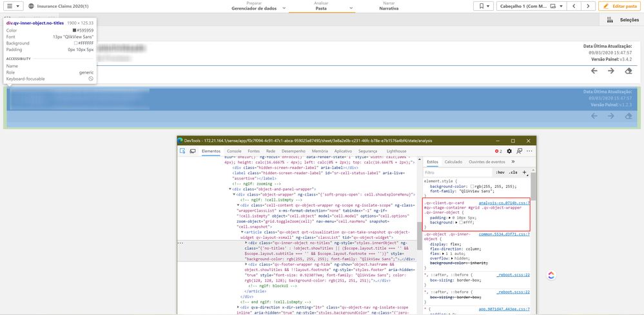Open the Ouvintes de eventos tab

coord(487,162)
